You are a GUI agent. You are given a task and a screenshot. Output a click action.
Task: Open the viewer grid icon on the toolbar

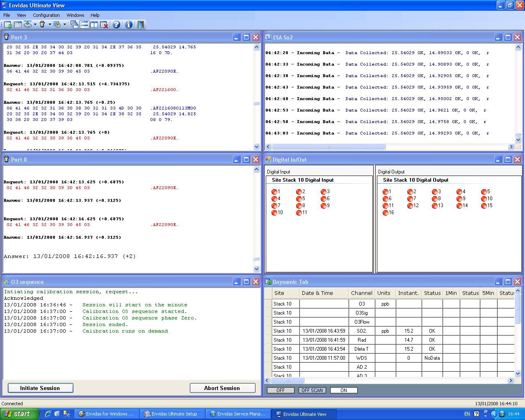coord(18,25)
